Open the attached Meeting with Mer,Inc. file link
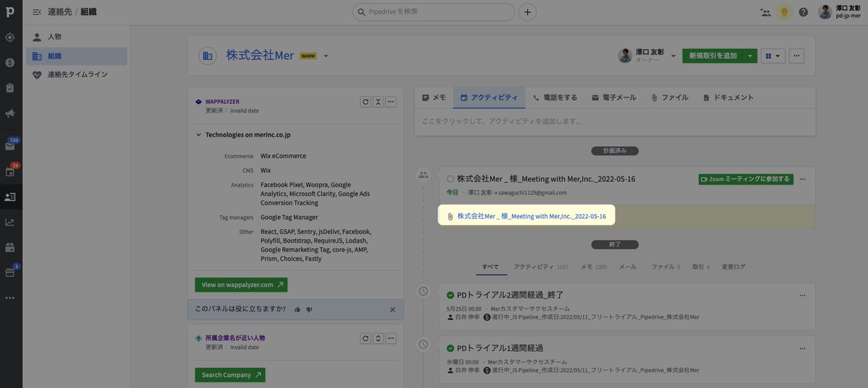Viewport: 868px width, 388px height. coord(532,216)
